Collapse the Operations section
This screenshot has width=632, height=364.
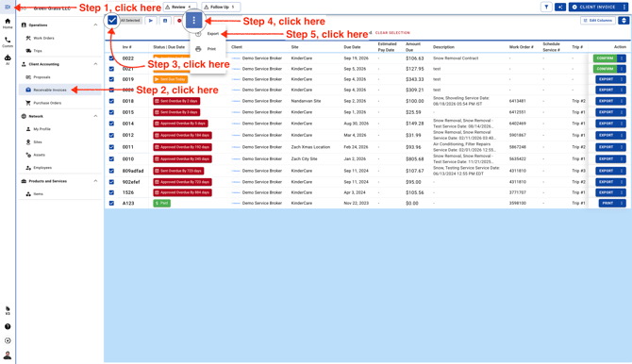pyautogui.click(x=95, y=25)
